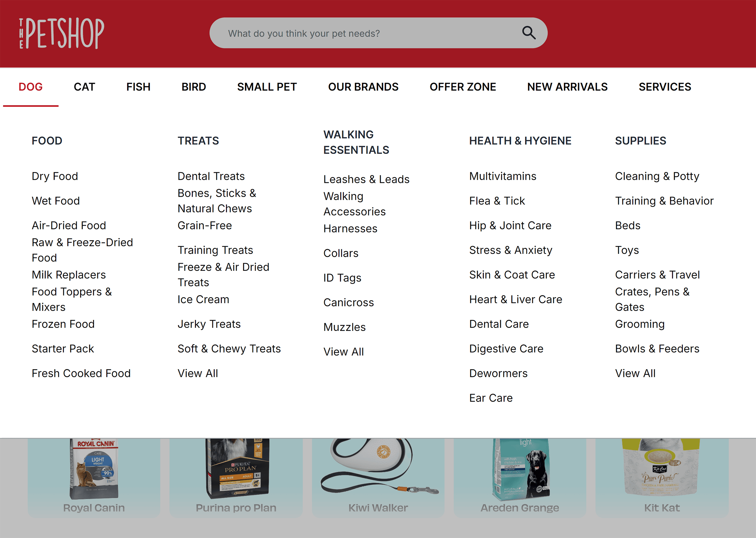Select the OFFER ZONE menu item
Screen dimensions: 756x538
coord(462,87)
